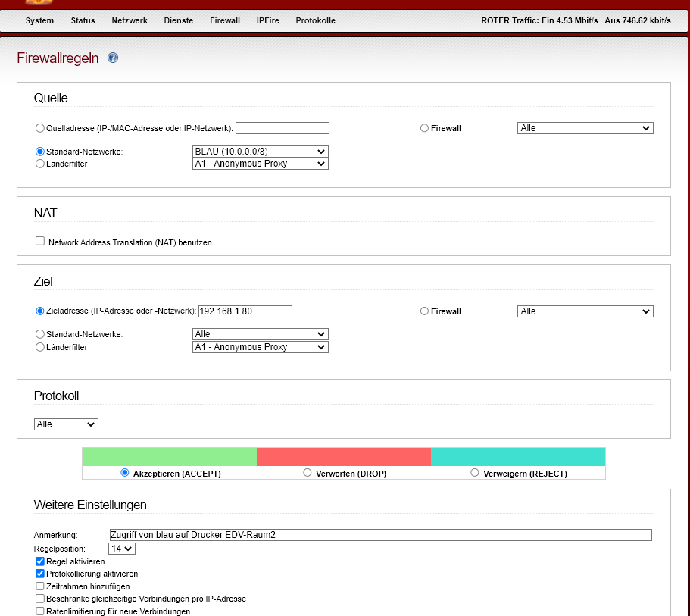The height and width of the screenshot is (616, 690).
Task: Open the Protokoll dropdown set to Alle
Action: click(x=66, y=424)
